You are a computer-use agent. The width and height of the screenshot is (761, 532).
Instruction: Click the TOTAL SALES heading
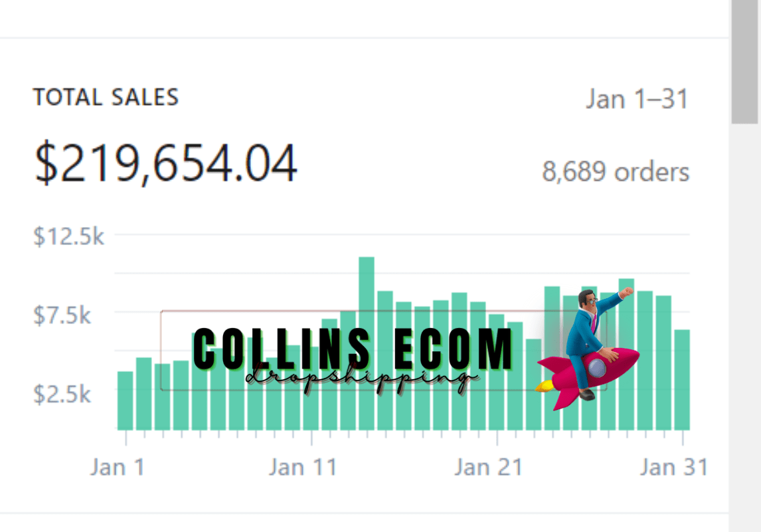[x=106, y=97]
